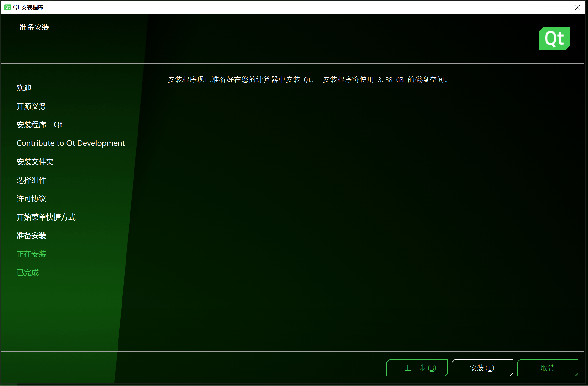This screenshot has height=386, width=588.
Task: Select the 已完成 step
Action: [27, 273]
